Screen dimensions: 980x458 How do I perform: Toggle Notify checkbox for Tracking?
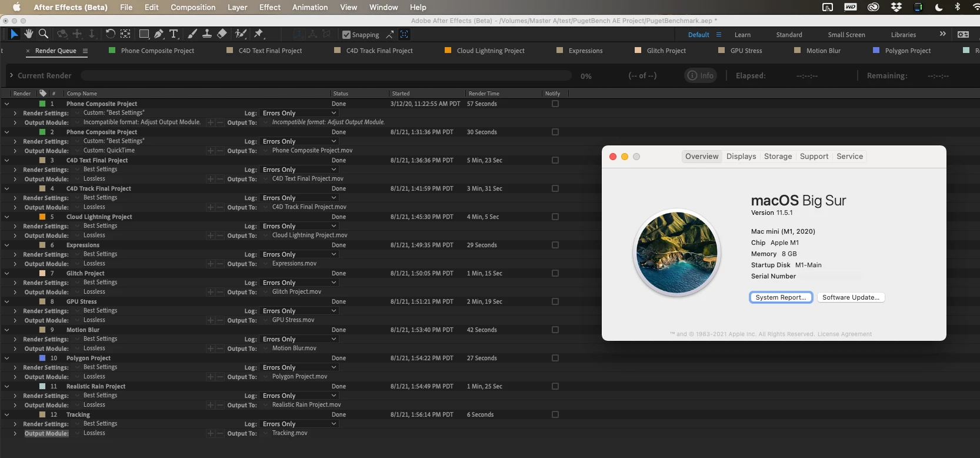point(555,414)
